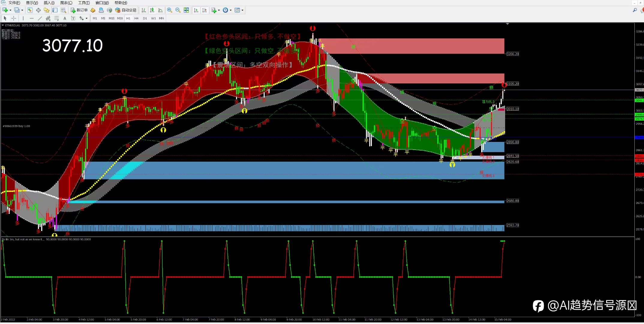This screenshot has height=324, width=644.
Task: Select the Fibonacci retracement tool
Action: point(56,18)
